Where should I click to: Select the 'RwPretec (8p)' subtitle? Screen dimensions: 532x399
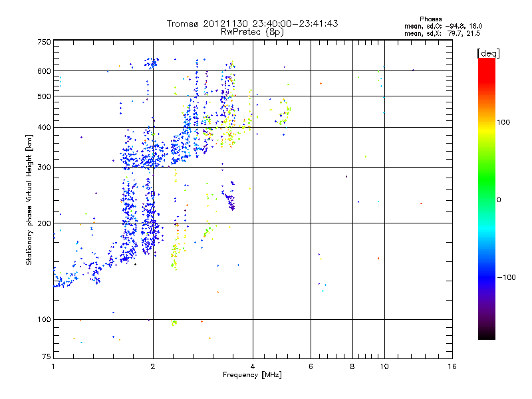pos(252,32)
